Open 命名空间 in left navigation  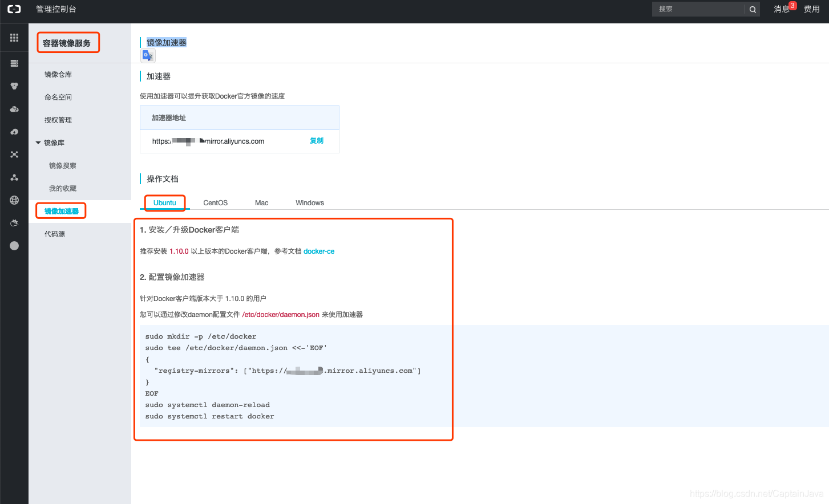click(58, 97)
